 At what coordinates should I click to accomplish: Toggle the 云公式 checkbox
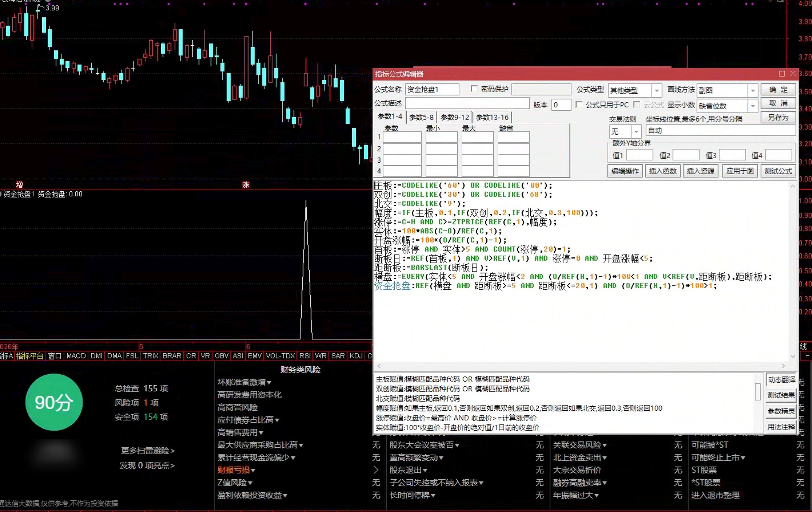(x=636, y=105)
